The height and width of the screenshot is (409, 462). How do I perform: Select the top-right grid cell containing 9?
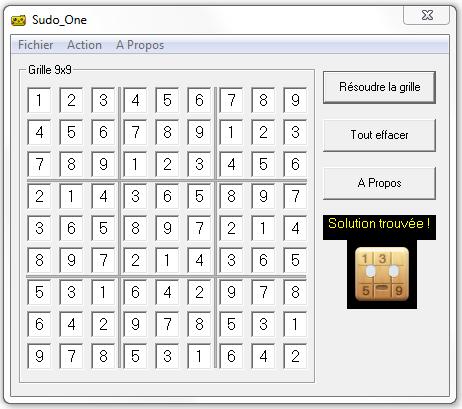pos(295,100)
